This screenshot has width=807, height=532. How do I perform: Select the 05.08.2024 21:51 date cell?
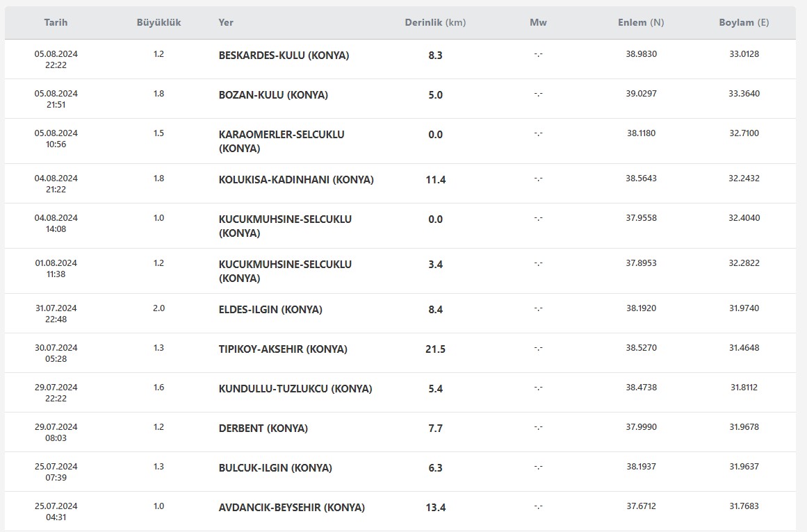[x=56, y=99]
